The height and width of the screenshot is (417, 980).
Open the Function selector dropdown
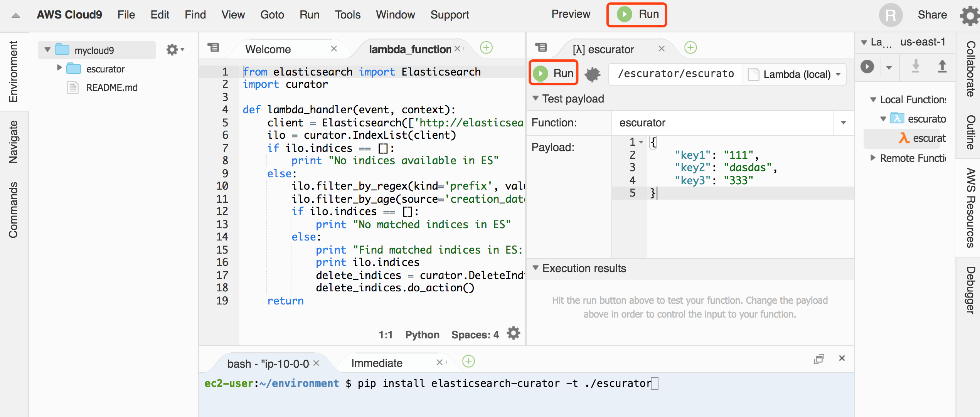pyautogui.click(x=843, y=123)
